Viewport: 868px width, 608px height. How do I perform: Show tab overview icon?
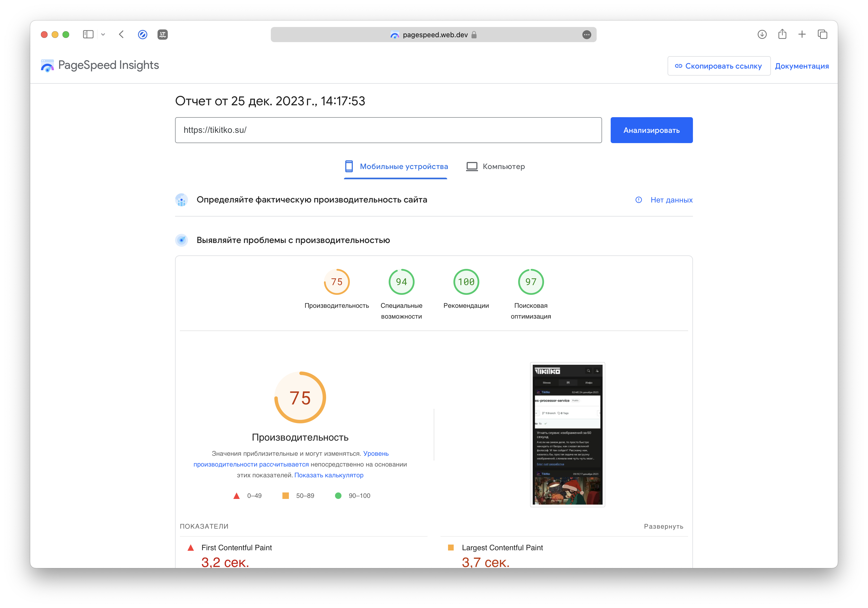point(822,35)
